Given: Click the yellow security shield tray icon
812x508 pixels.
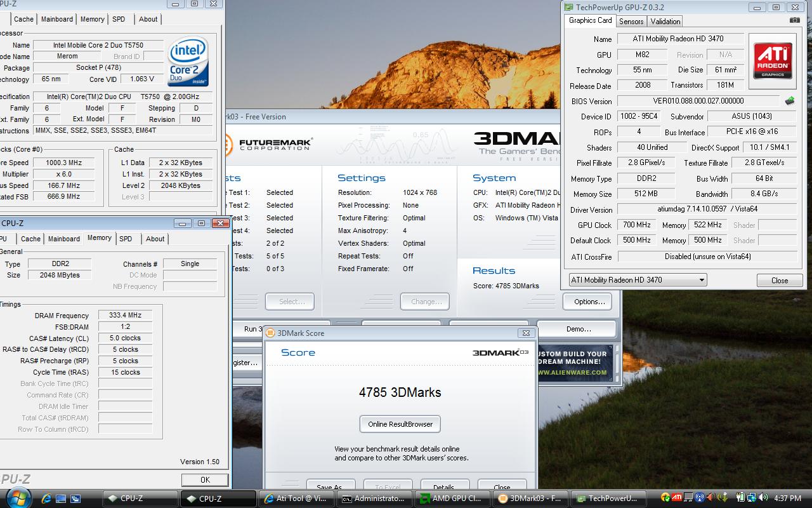Looking at the screenshot, I should (x=665, y=498).
